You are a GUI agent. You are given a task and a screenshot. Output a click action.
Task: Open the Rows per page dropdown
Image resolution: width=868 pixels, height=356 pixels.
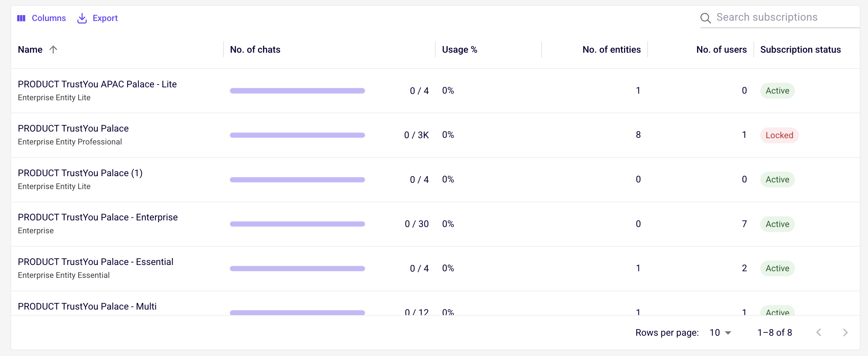pyautogui.click(x=720, y=332)
